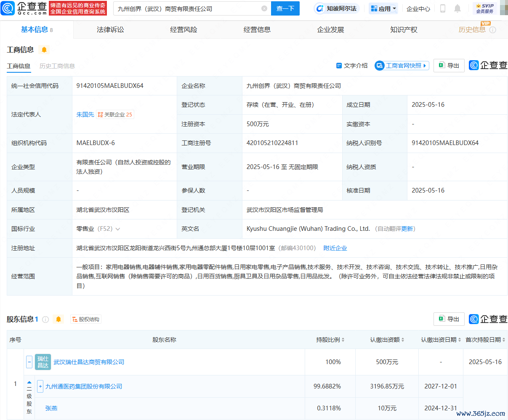Switch to 历史工商信息 sub-tab
The image size is (508, 420).
tap(57, 66)
